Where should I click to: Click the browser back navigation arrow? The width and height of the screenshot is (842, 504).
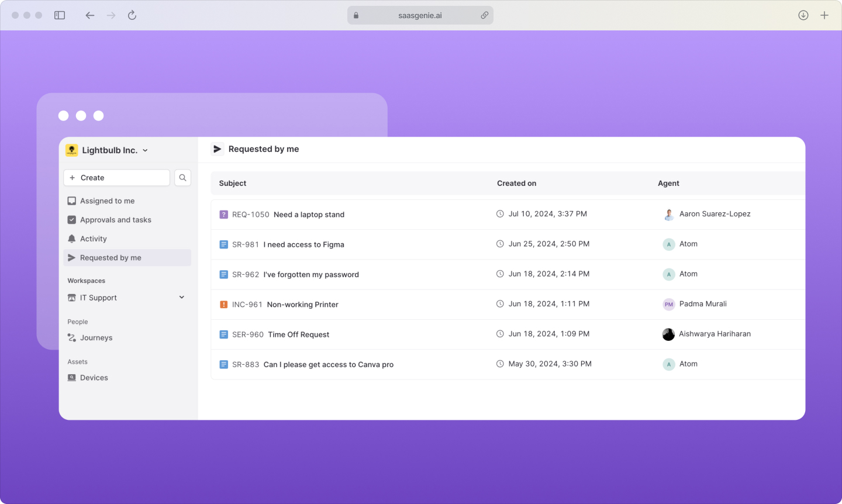click(90, 15)
